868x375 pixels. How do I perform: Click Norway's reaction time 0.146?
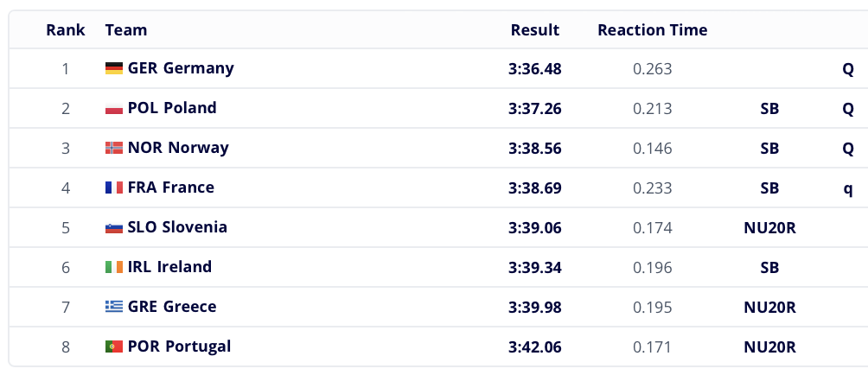tap(652, 149)
